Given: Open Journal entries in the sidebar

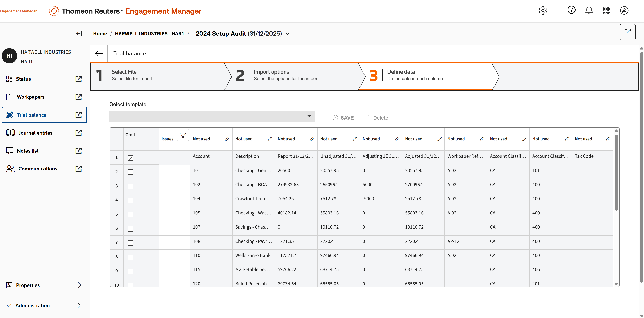Looking at the screenshot, I should tap(35, 133).
